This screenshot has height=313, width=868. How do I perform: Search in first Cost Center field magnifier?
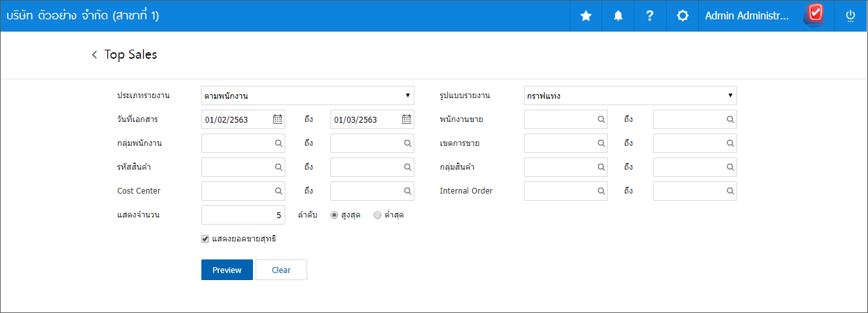click(278, 191)
